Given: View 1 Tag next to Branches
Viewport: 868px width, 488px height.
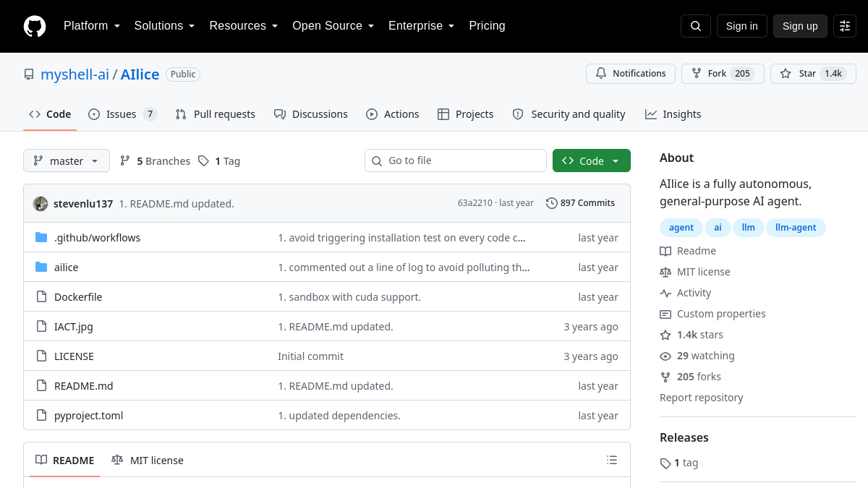Looking at the screenshot, I should pyautogui.click(x=219, y=160).
